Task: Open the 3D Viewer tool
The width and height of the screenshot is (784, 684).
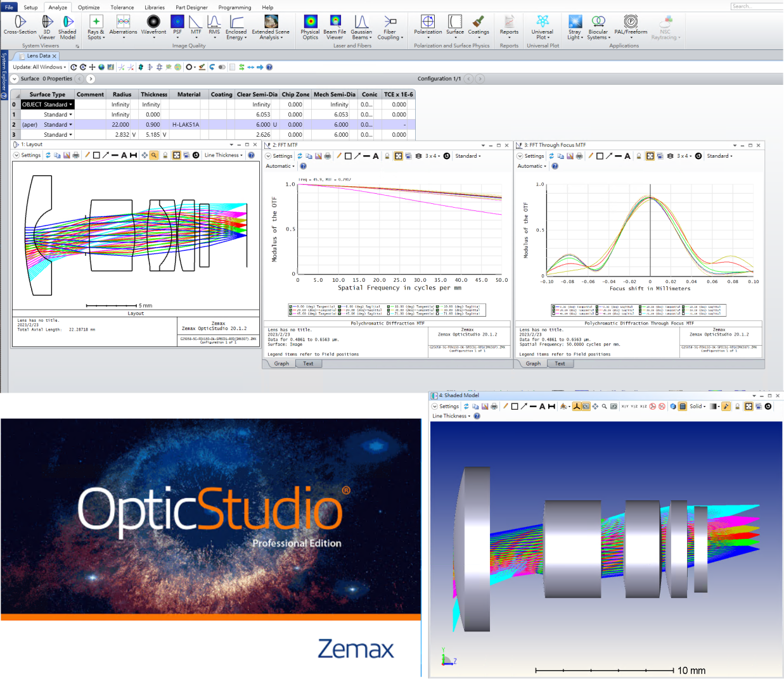Action: click(47, 28)
